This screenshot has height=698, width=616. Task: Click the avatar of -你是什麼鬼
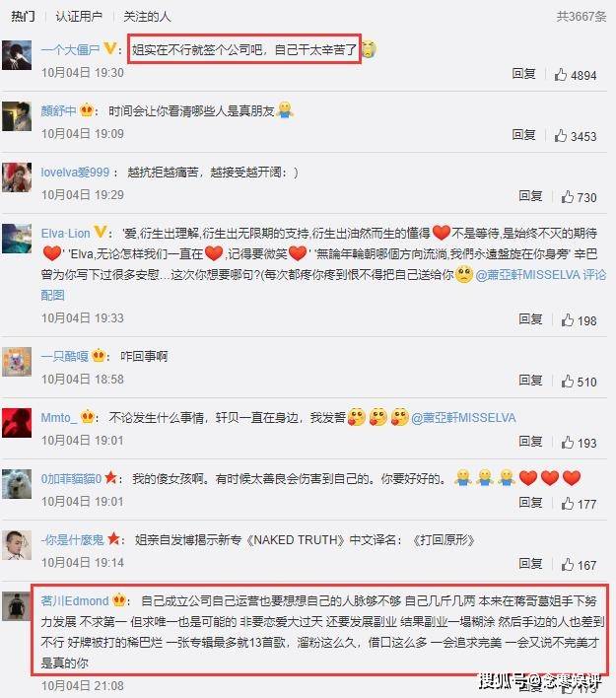pos(17,545)
